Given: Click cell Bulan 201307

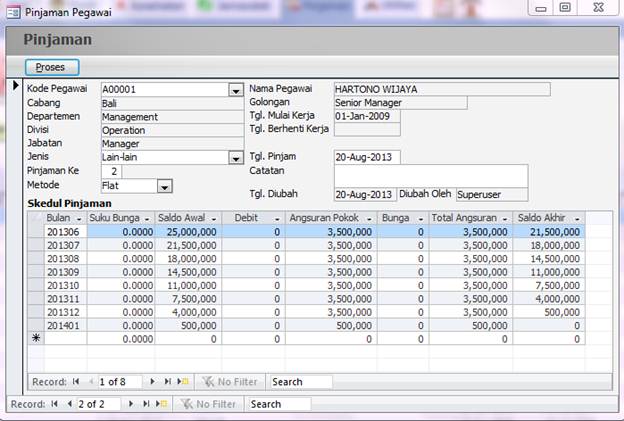Looking at the screenshot, I should (x=66, y=245).
